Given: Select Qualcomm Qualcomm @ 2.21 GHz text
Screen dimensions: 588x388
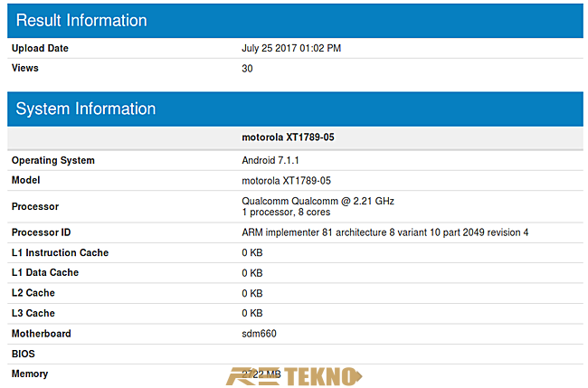Looking at the screenshot, I should tap(318, 201).
